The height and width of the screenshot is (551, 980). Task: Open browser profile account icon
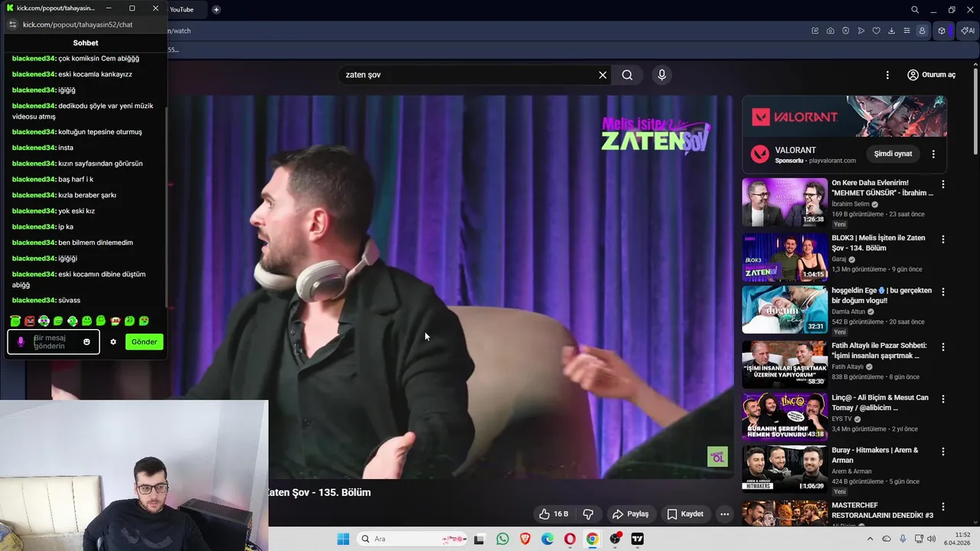click(922, 31)
